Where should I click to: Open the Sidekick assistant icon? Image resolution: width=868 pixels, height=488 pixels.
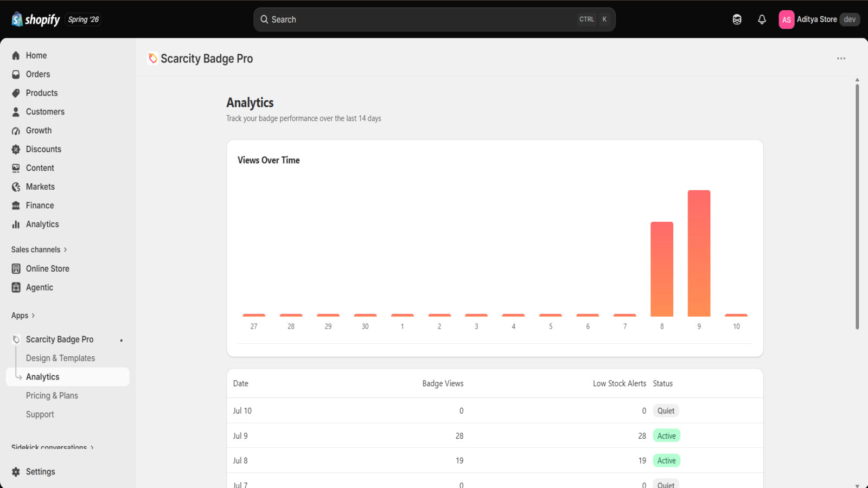737,20
